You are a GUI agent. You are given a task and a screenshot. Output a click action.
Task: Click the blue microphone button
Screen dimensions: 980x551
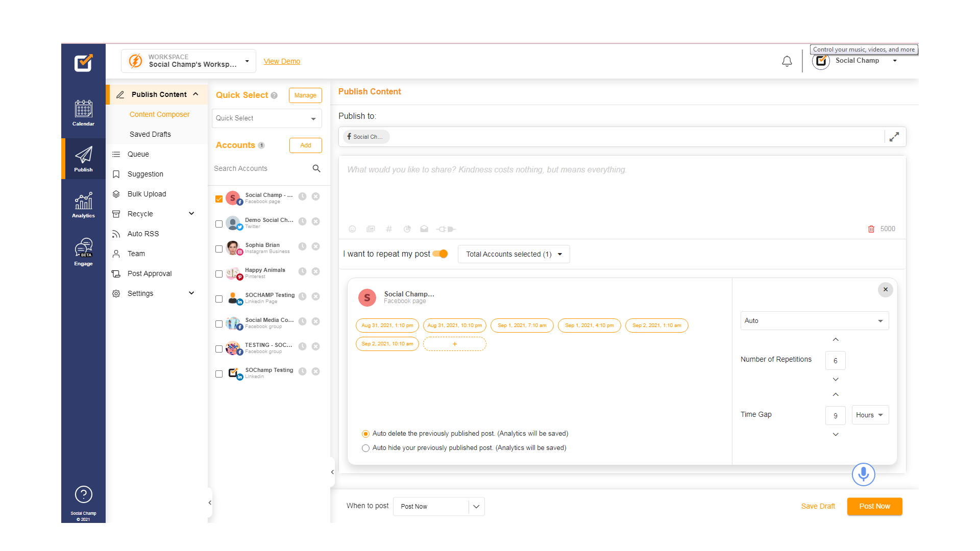tap(863, 474)
